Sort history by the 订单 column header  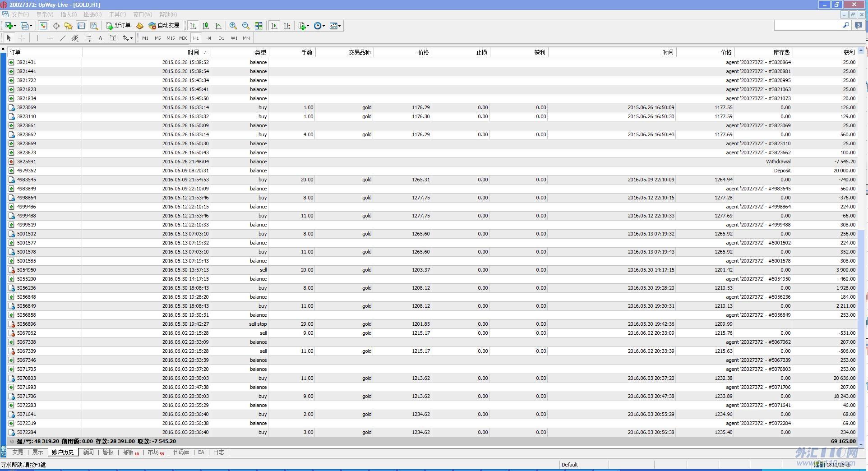[x=45, y=52]
